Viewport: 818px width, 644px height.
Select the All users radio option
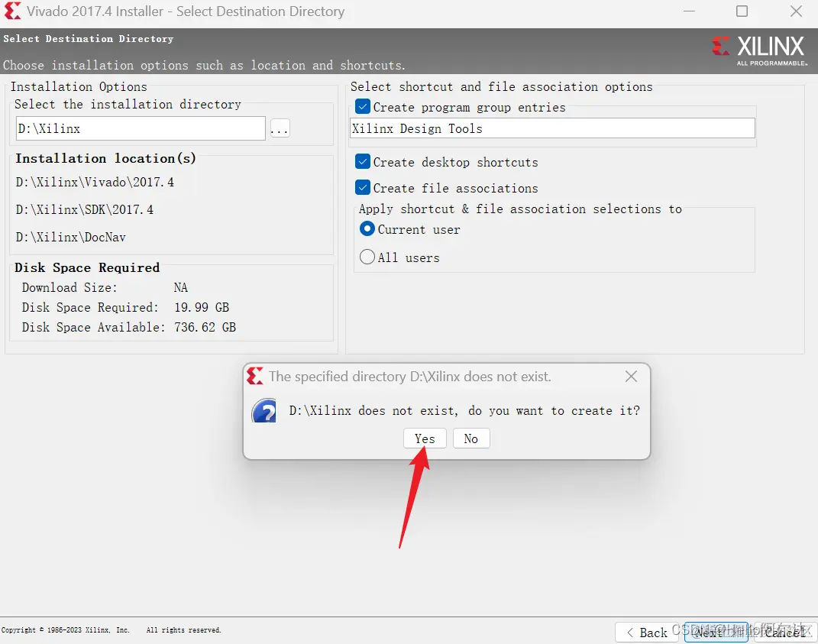point(367,257)
